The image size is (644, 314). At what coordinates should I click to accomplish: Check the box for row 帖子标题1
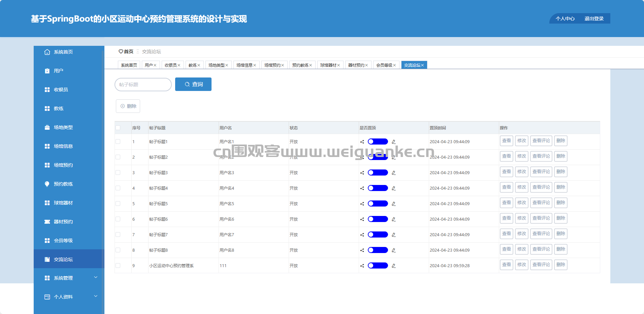[x=118, y=142]
